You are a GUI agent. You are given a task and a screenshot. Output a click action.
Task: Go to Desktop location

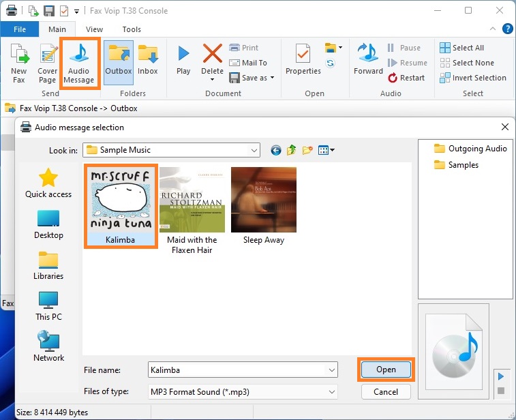point(48,224)
